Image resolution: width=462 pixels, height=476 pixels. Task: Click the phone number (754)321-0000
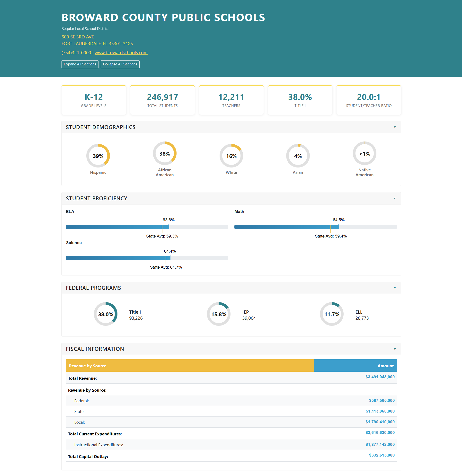pos(76,53)
